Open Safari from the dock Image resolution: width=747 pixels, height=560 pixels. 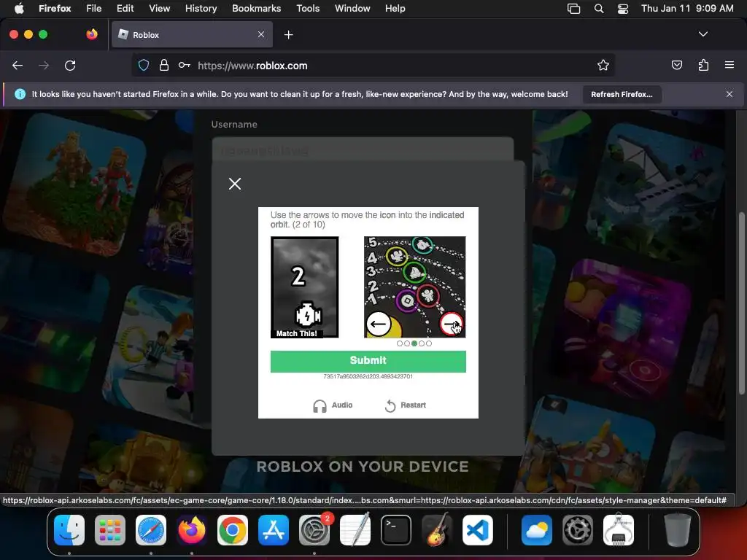[x=151, y=530]
